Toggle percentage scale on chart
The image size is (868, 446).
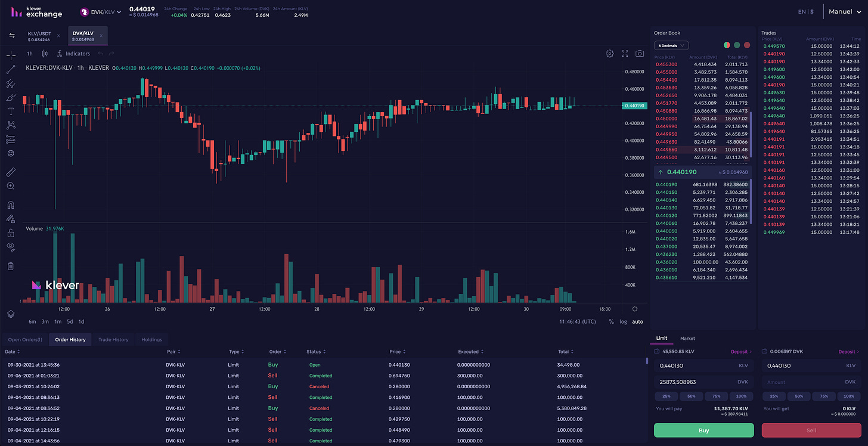pos(611,322)
